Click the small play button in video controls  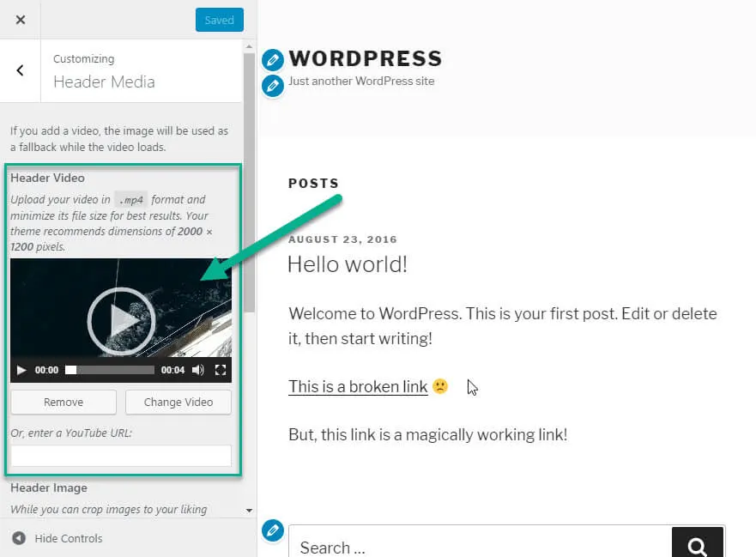coord(21,370)
